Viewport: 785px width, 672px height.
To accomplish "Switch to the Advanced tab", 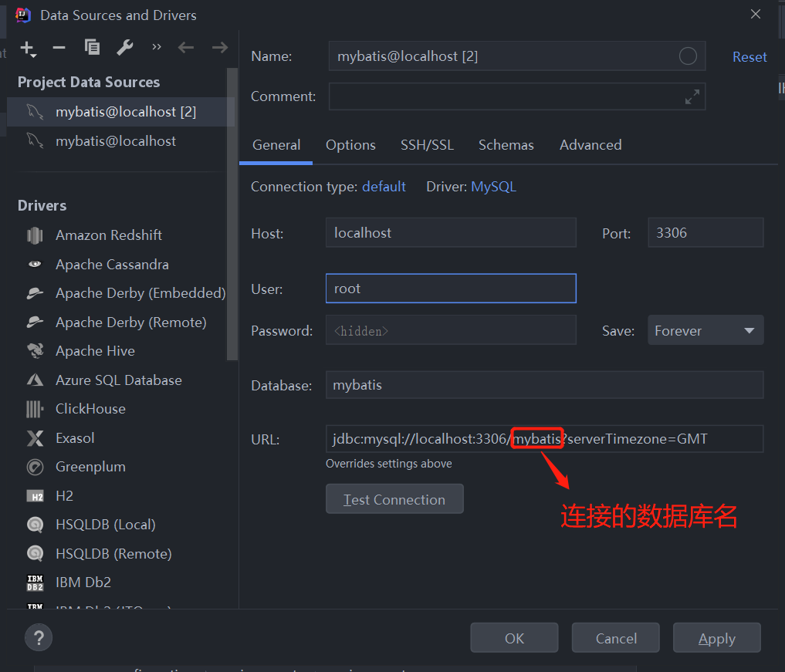I will tap(590, 145).
